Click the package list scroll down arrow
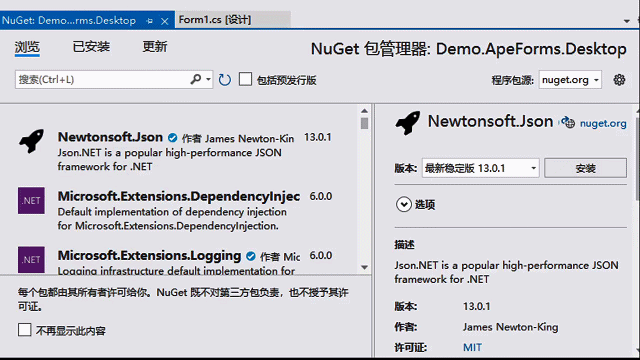The width and height of the screenshot is (640, 360). 364,267
